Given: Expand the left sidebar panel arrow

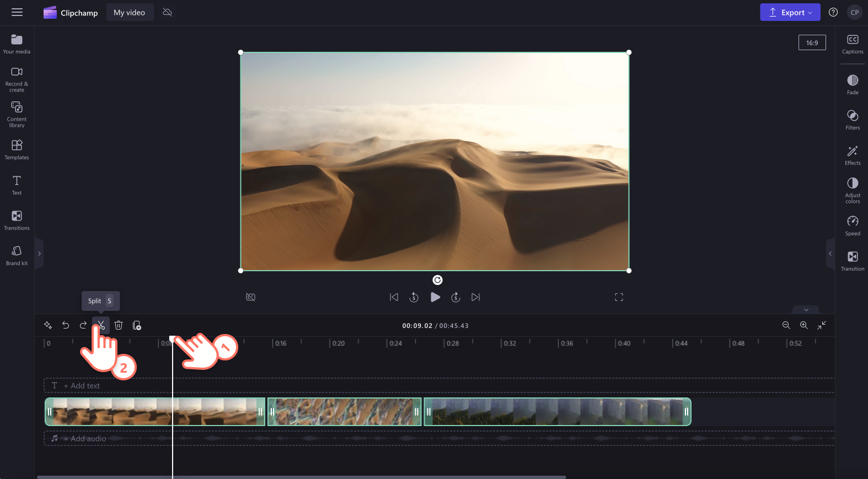Looking at the screenshot, I should [x=39, y=254].
